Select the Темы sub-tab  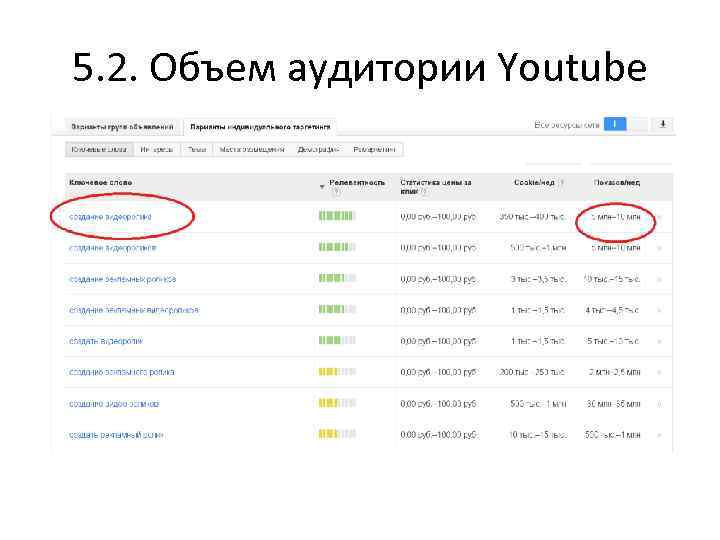[x=197, y=150]
